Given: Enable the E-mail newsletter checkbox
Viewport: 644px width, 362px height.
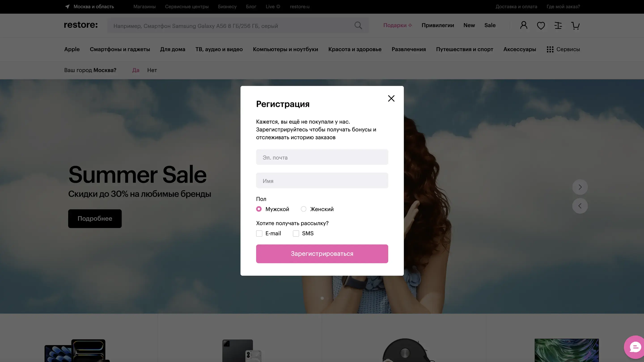Looking at the screenshot, I should (259, 234).
